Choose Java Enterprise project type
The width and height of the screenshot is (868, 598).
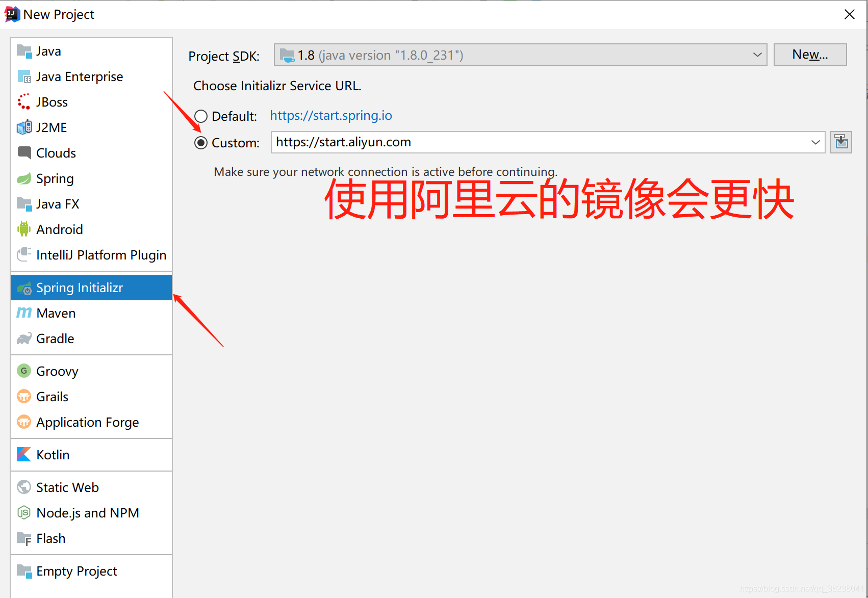click(91, 76)
